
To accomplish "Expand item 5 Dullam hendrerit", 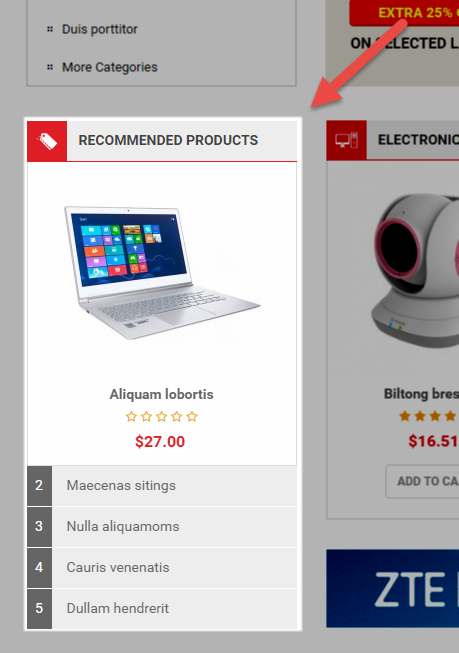I will pyautogui.click(x=162, y=608).
